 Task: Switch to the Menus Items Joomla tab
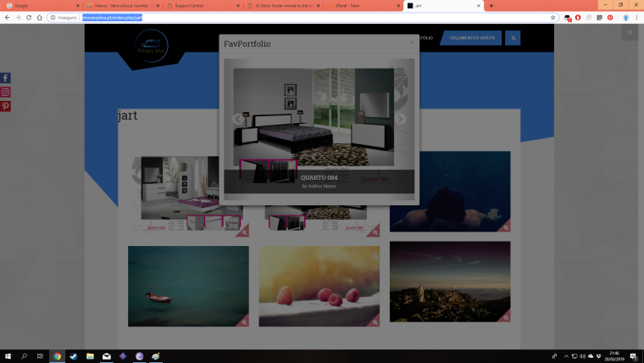121,6
